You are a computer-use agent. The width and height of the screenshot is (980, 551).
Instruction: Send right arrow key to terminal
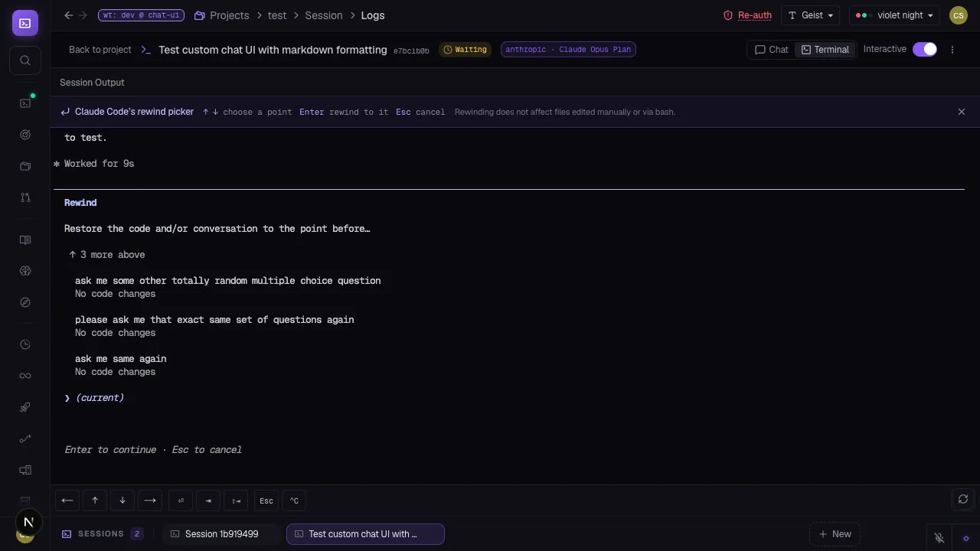[x=150, y=500]
